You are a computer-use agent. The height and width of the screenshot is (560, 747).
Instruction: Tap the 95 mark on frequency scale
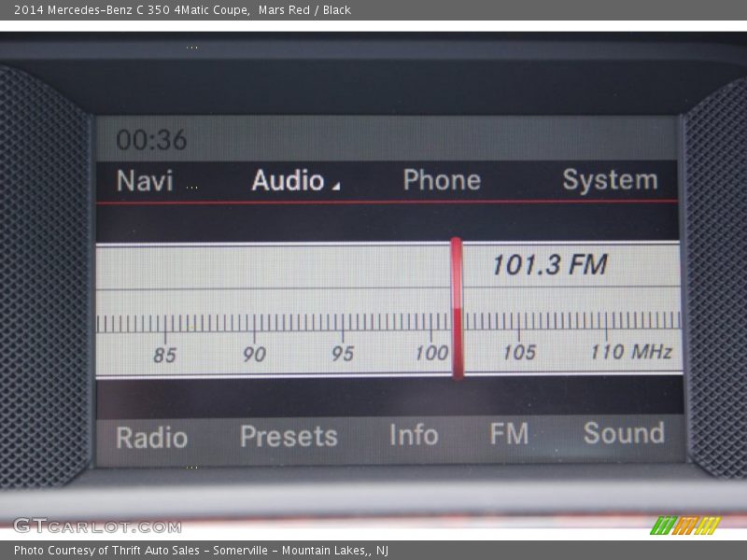click(343, 354)
